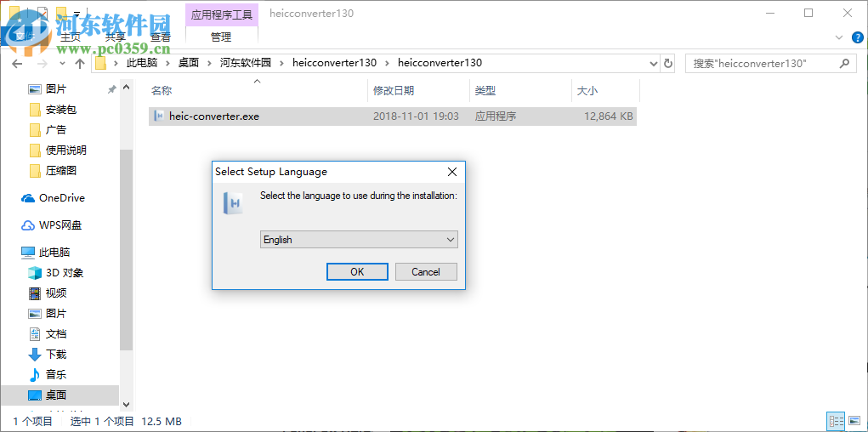This screenshot has height=432, width=868.
Task: Click the WPS网盘 cloud icon
Action: (28, 225)
